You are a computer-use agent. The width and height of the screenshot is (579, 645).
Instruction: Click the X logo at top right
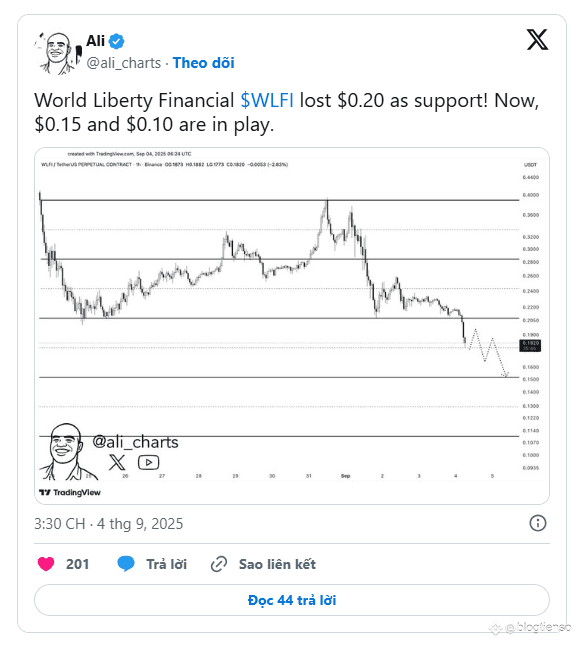537,40
